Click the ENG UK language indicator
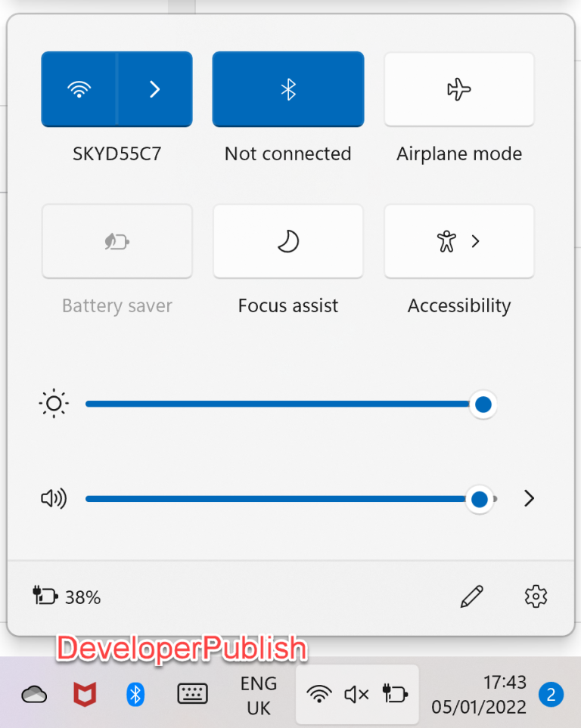 click(258, 694)
